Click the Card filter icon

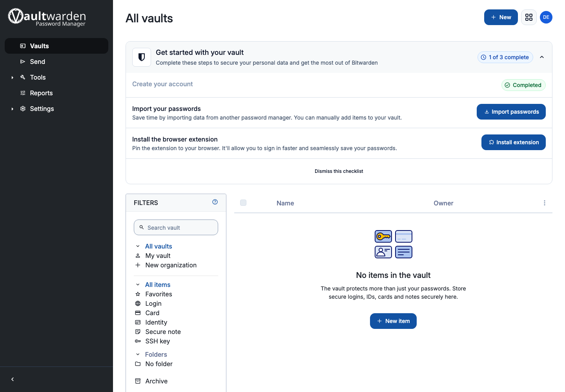point(138,313)
